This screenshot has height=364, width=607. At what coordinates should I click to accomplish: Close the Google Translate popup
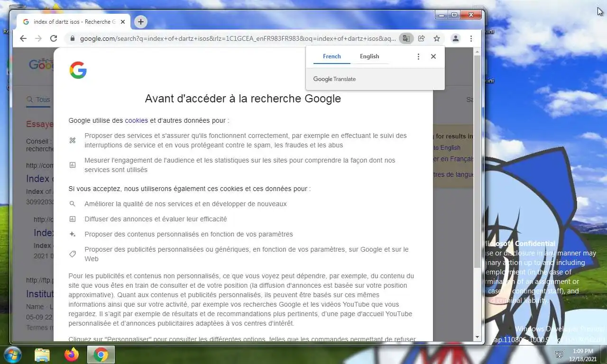433,56
